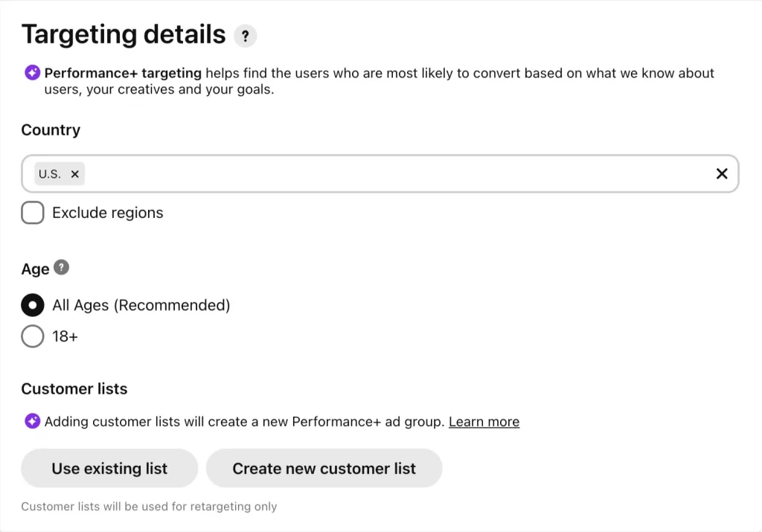Choose the 18+ age radio button
Screen dimensions: 762x532
(33, 336)
